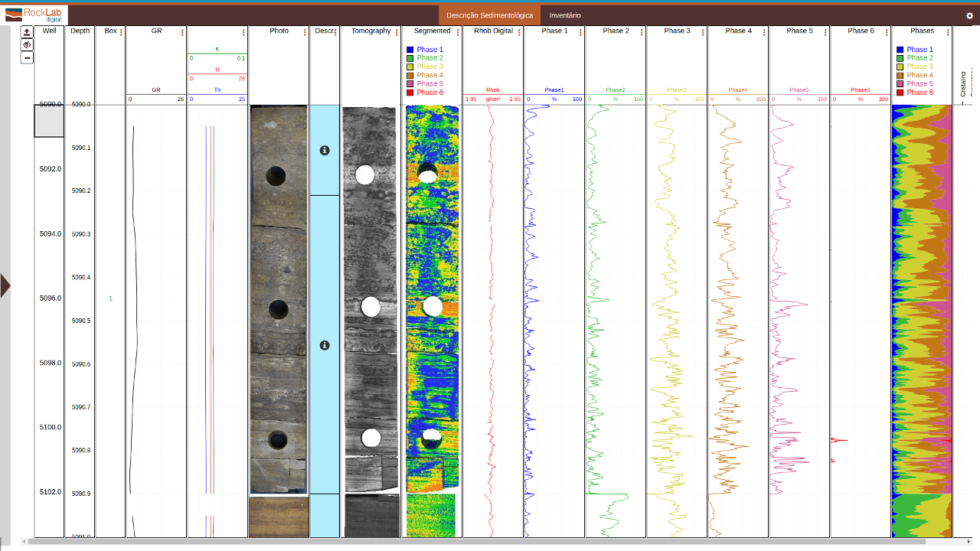Viewport: 980px width, 551px height.
Task: Select the Descrição Sedimentológica tab
Action: (x=489, y=15)
